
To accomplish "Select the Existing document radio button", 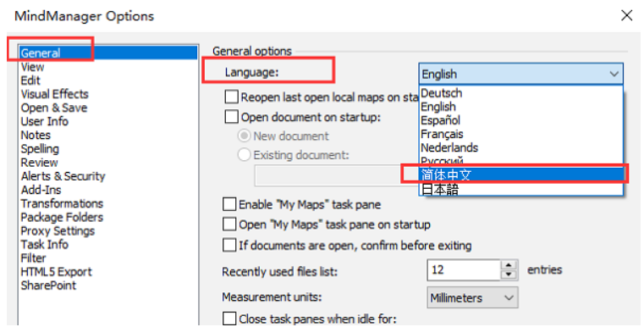I will pyautogui.click(x=244, y=155).
